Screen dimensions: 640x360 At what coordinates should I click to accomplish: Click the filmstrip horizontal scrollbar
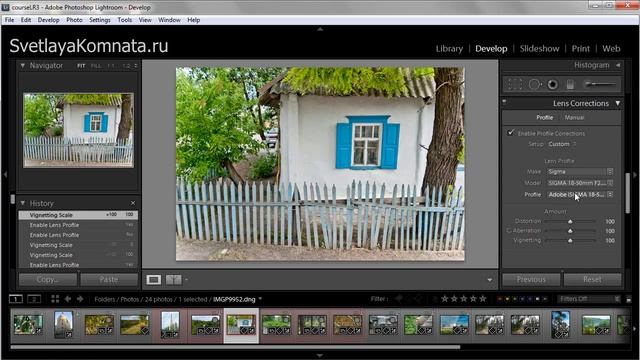point(235,347)
